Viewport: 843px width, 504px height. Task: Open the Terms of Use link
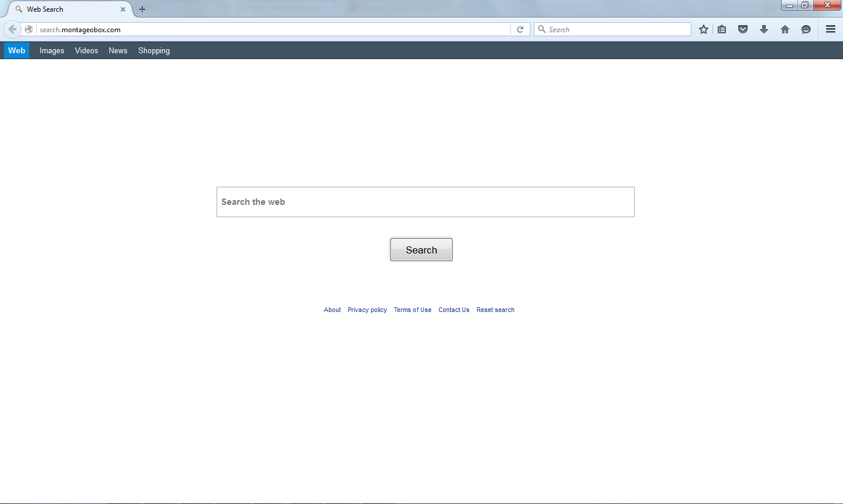click(x=413, y=310)
